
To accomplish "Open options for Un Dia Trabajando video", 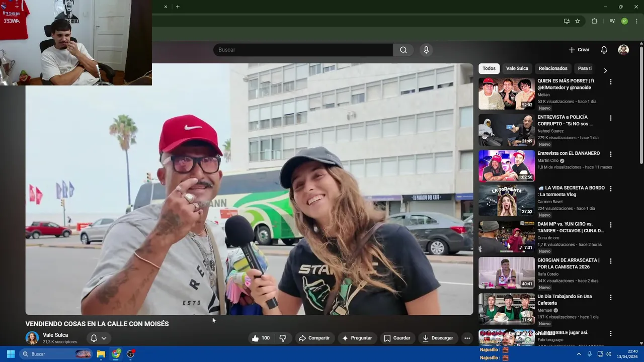I will coord(611,297).
